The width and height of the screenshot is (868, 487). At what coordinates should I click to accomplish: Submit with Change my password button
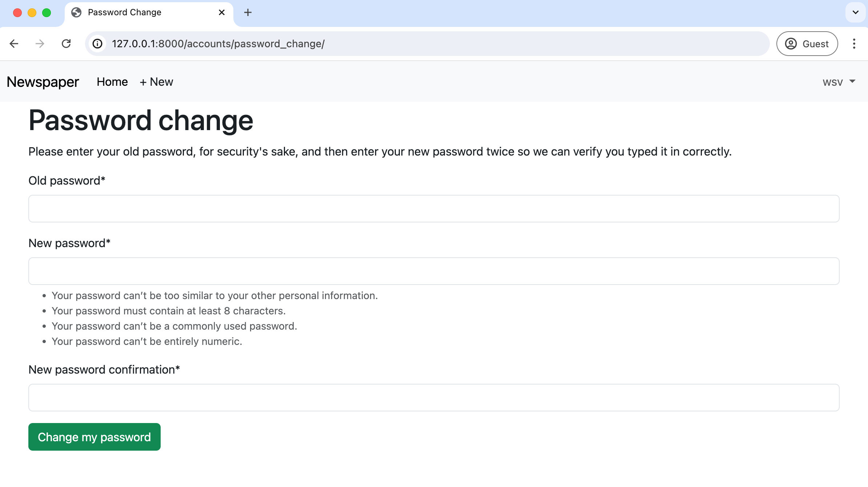pos(95,437)
